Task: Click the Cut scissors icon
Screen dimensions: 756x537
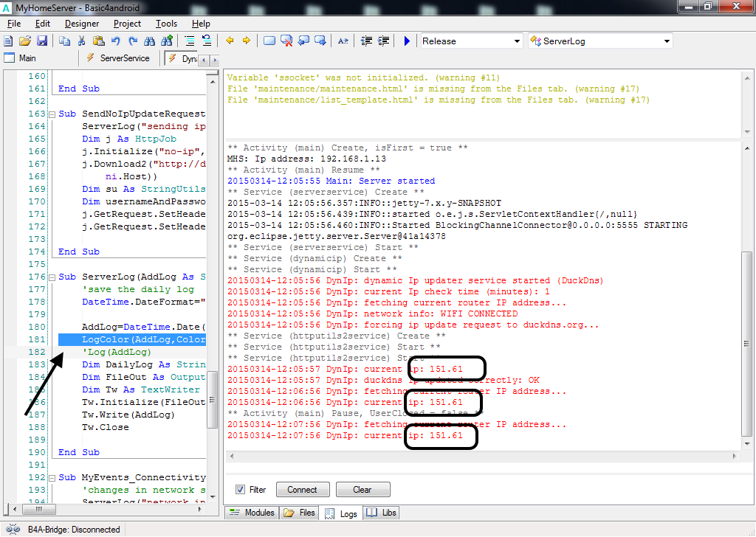Action: click(81, 41)
